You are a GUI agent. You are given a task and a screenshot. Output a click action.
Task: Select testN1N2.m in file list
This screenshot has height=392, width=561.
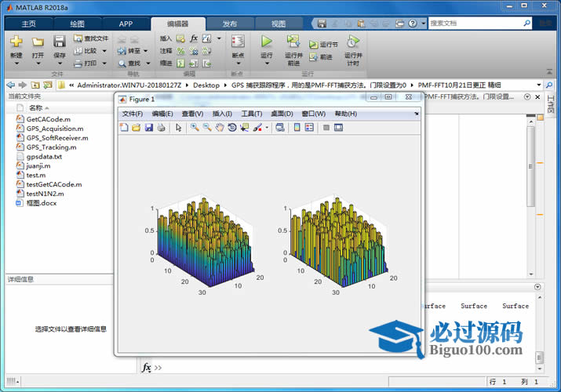(45, 194)
